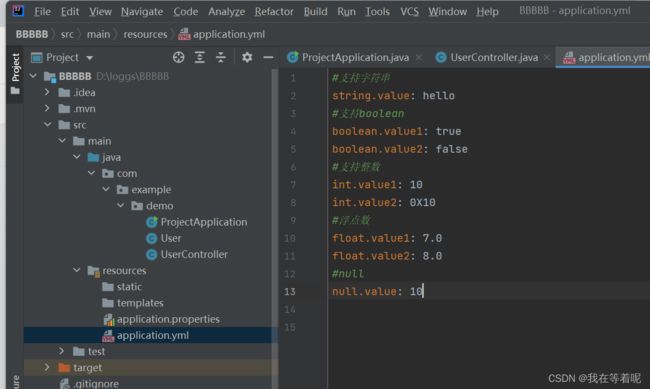This screenshot has width=650, height=389.
Task: Click the src breadcrumb in navigation bar
Action: [x=67, y=34]
